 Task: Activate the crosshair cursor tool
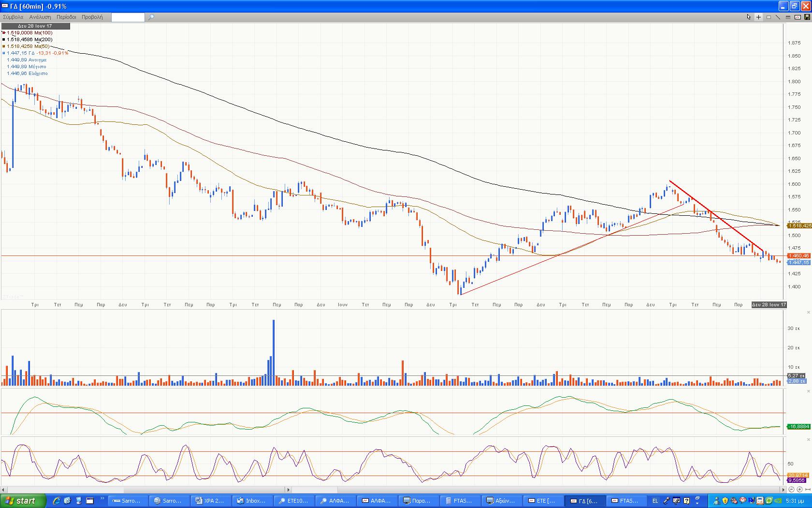click(x=758, y=17)
